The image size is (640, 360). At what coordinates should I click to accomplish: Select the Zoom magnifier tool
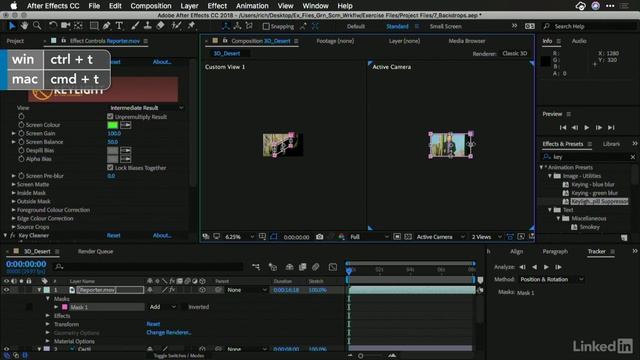tap(37, 26)
